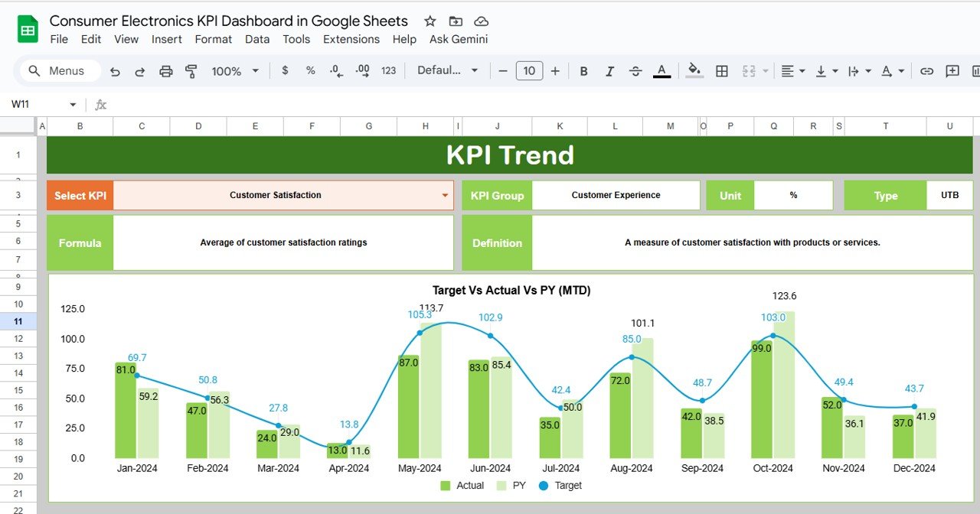This screenshot has width=980, height=514.
Task: Click Ask Gemini
Action: [458, 39]
